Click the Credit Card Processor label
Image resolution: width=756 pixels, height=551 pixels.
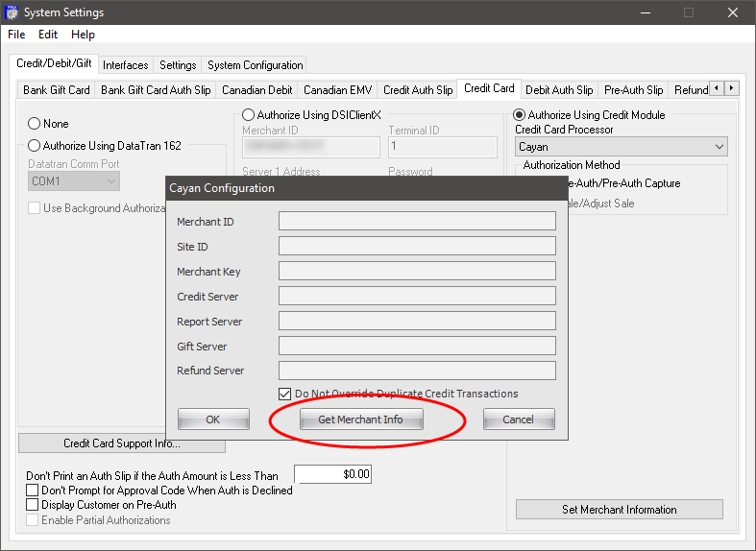click(x=564, y=130)
